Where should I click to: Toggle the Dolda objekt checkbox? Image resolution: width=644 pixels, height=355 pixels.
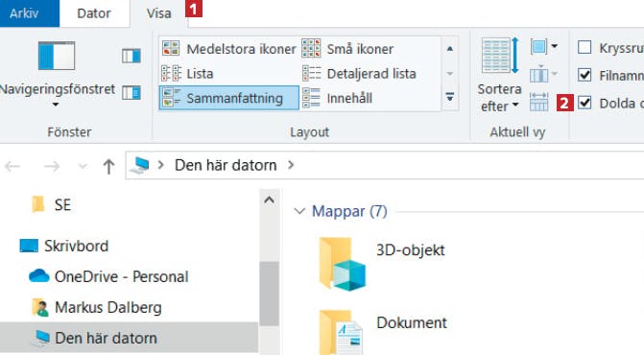[x=584, y=103]
